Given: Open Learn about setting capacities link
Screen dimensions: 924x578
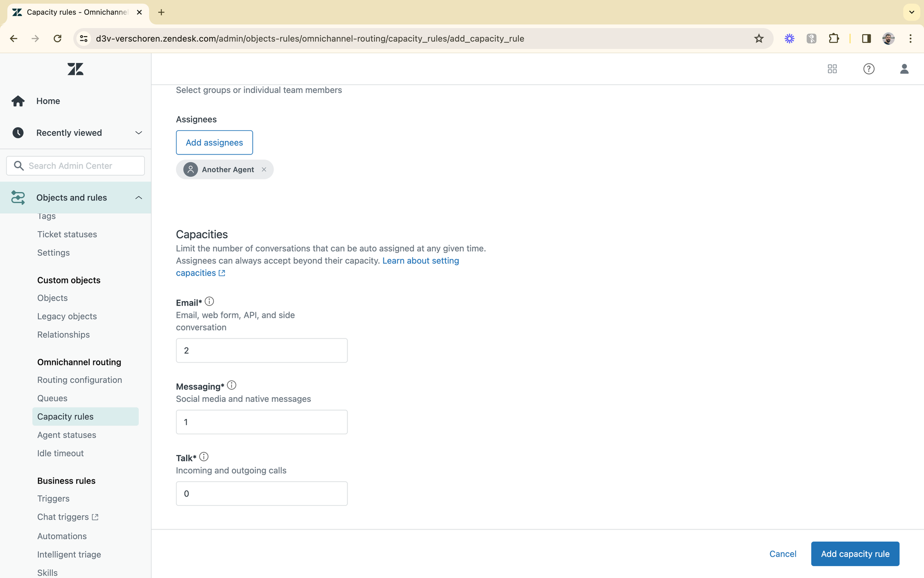Looking at the screenshot, I should [x=420, y=261].
